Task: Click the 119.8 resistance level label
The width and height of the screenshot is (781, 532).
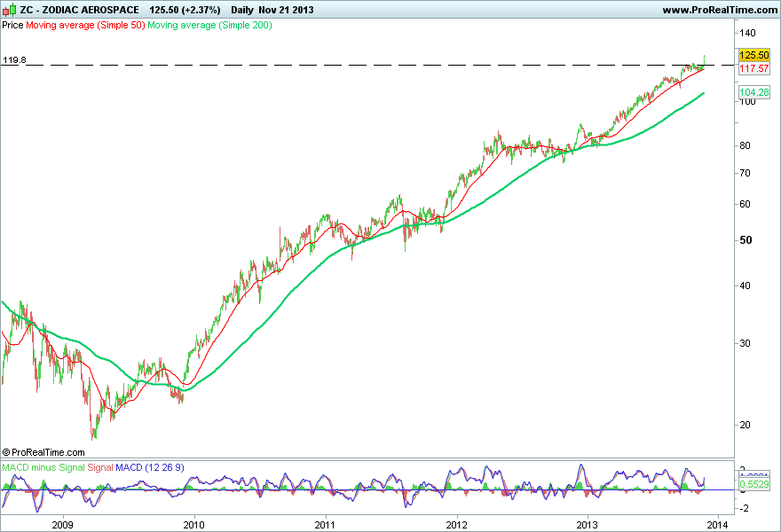Action: click(x=14, y=59)
